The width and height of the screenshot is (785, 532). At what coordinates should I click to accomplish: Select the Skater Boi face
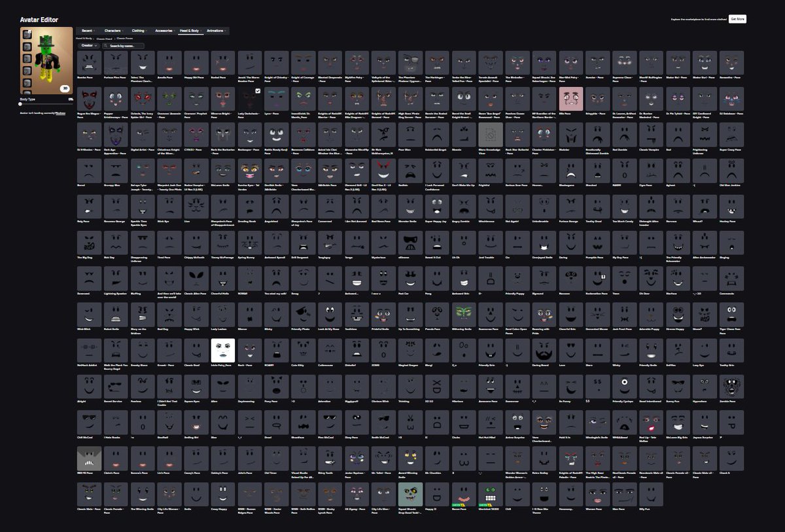point(678,63)
